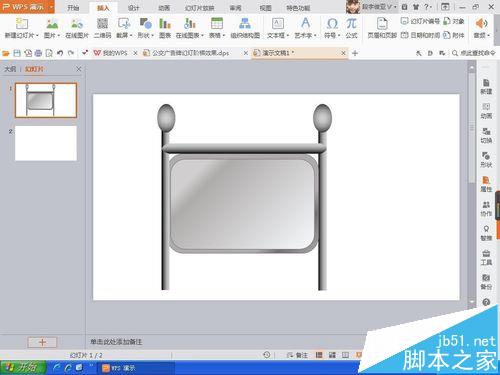The width and height of the screenshot is (500, 375).
Task: Insert an object (对象)
Action: (454, 21)
